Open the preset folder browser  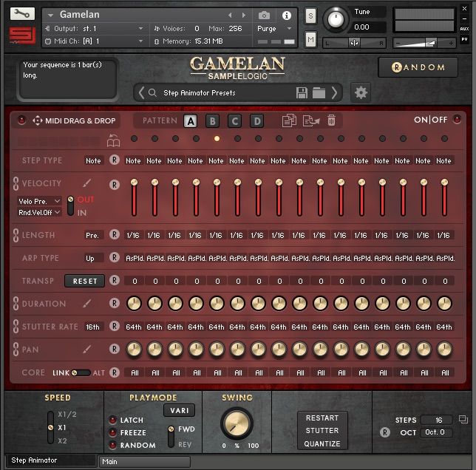[319, 92]
